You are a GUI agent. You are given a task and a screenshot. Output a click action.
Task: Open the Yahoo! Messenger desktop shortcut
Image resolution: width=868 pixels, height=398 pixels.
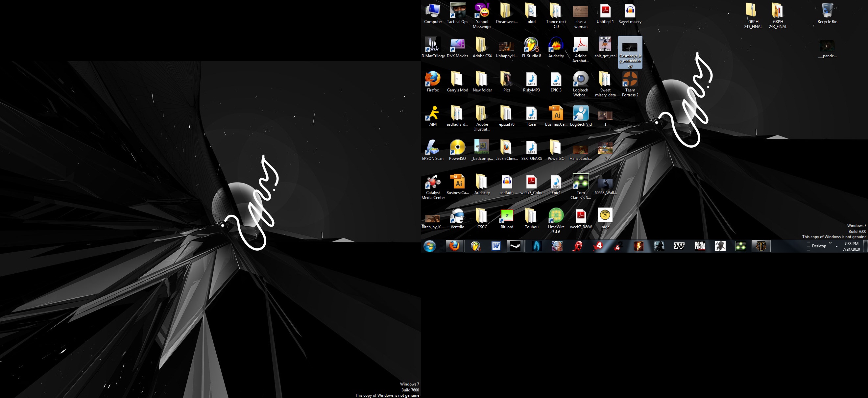(x=482, y=11)
